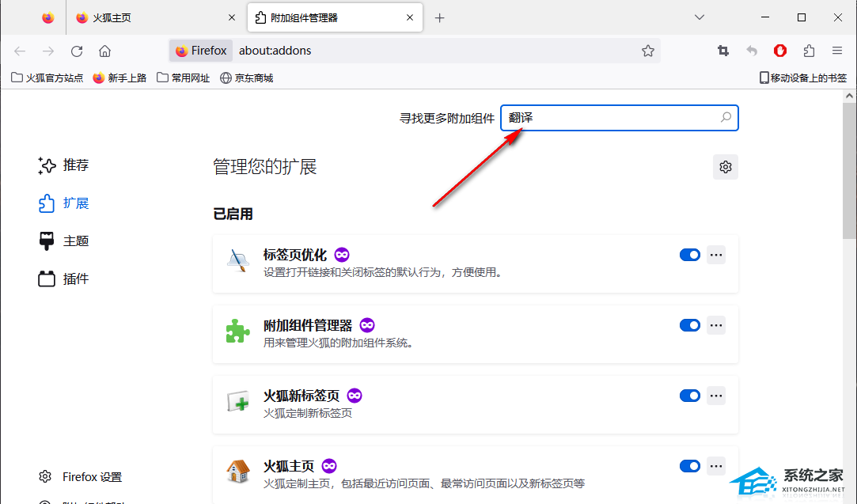
Task: Click the vertical scrollbar thumb
Action: click(849, 170)
